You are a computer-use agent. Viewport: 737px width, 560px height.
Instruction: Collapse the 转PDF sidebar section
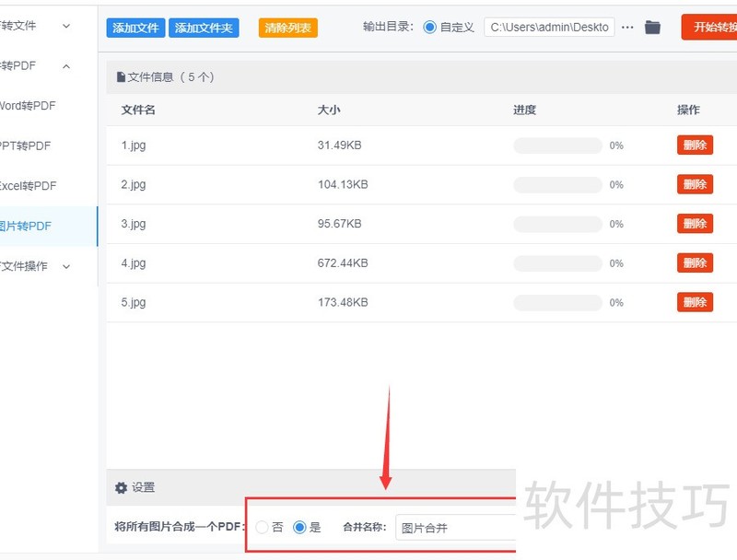(66, 66)
